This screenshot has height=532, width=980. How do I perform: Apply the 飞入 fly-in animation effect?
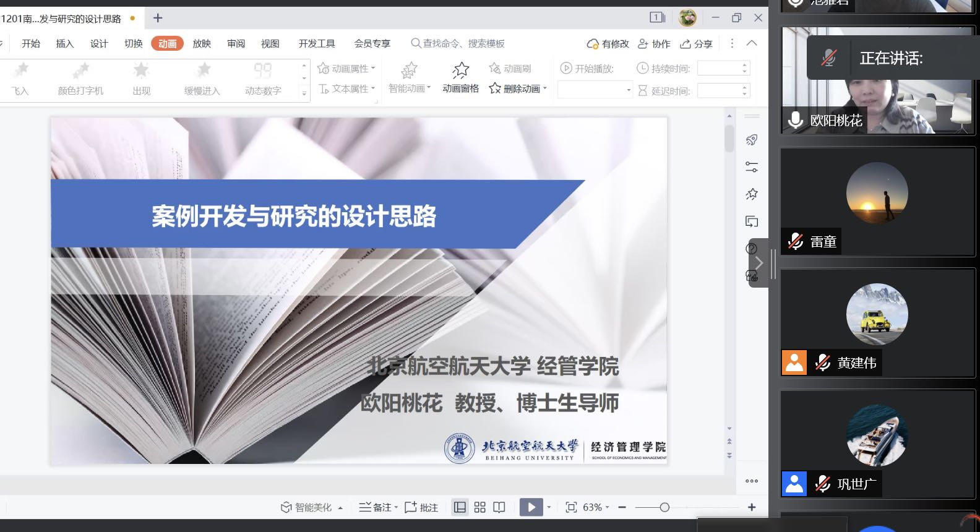pos(20,79)
